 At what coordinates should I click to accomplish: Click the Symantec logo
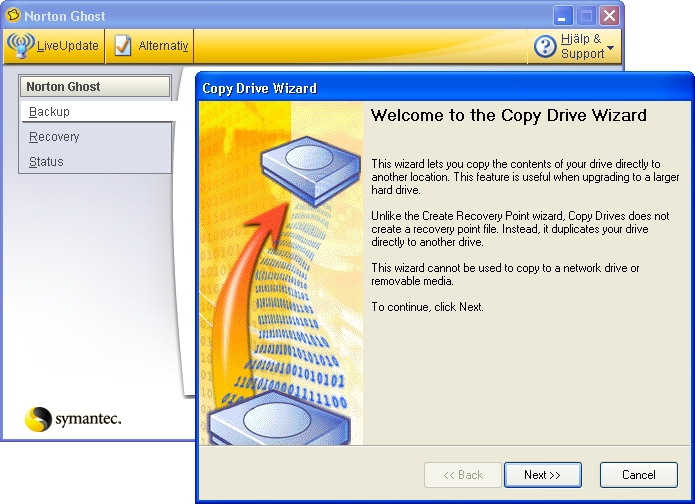pyautogui.click(x=73, y=418)
